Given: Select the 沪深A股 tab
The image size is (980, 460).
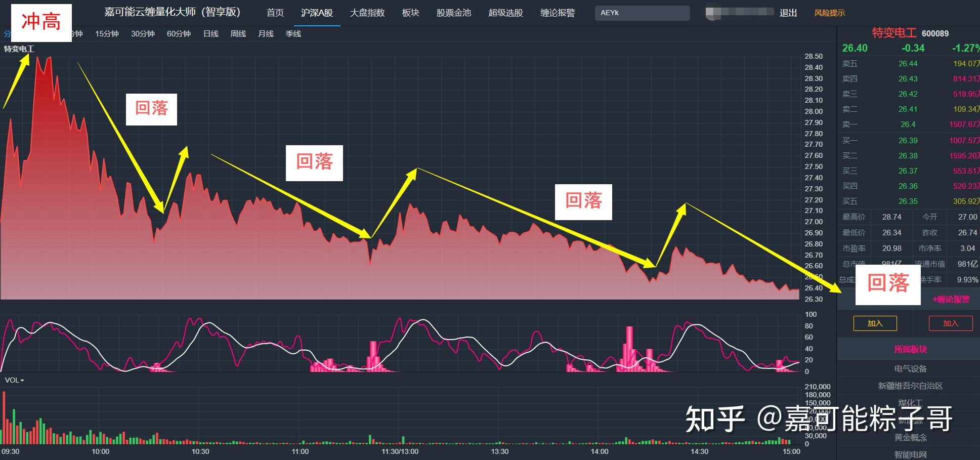Looking at the screenshot, I should click(x=317, y=13).
